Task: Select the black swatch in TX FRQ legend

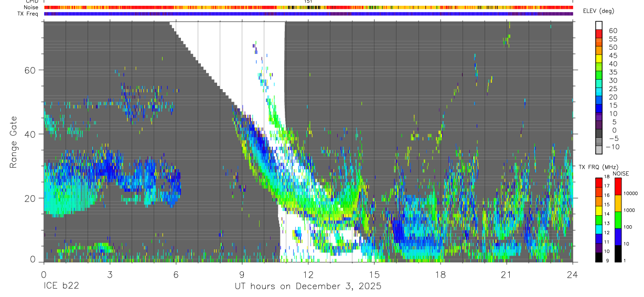Action: coord(599,258)
